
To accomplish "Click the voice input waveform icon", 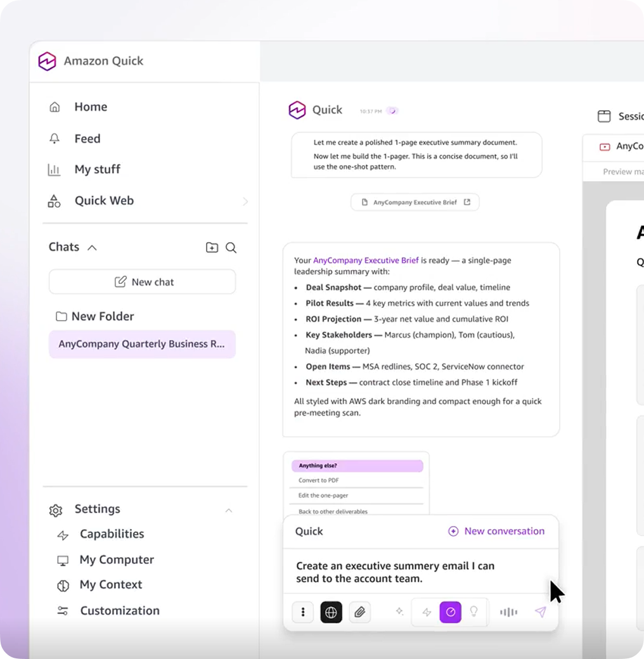I will tap(508, 612).
